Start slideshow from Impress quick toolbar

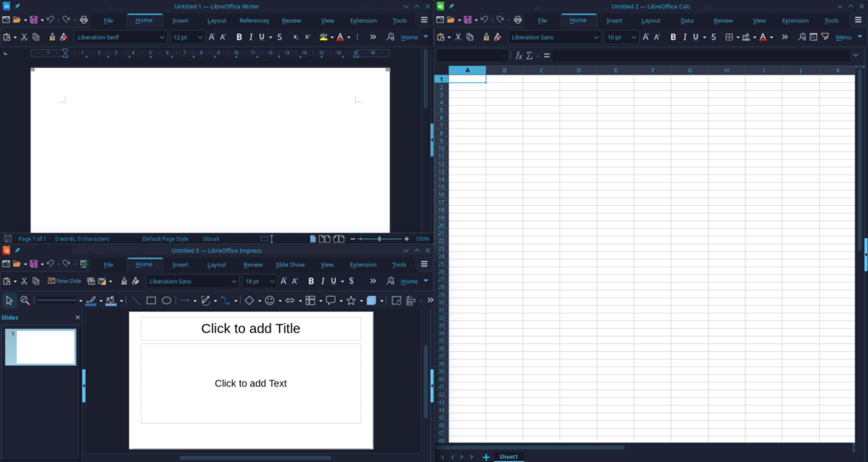84,264
